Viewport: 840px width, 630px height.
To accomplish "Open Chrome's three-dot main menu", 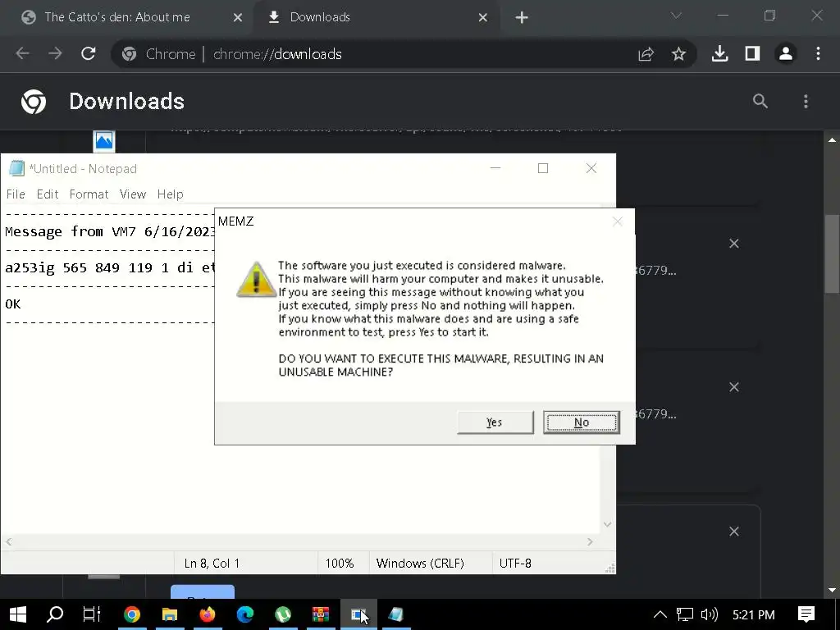I will point(818,53).
